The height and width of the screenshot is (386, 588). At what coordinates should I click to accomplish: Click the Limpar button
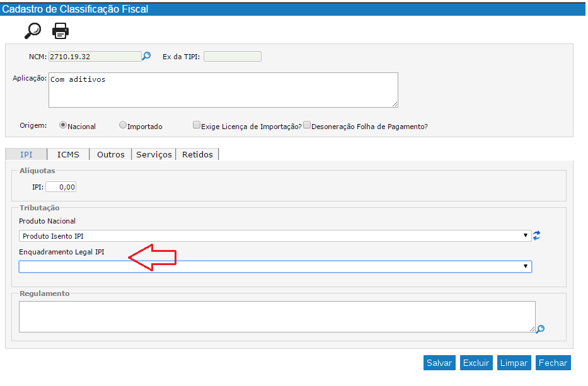pos(514,363)
